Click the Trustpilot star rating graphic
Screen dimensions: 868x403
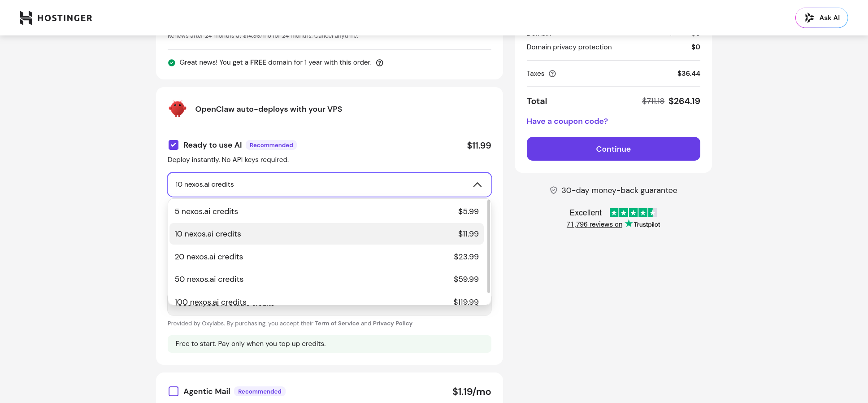pos(633,213)
